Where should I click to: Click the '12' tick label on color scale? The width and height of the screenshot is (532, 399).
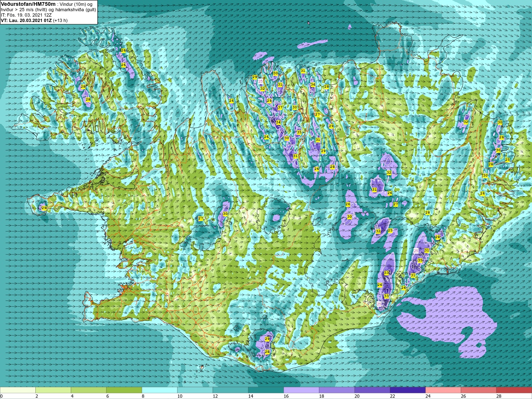pos(215,396)
